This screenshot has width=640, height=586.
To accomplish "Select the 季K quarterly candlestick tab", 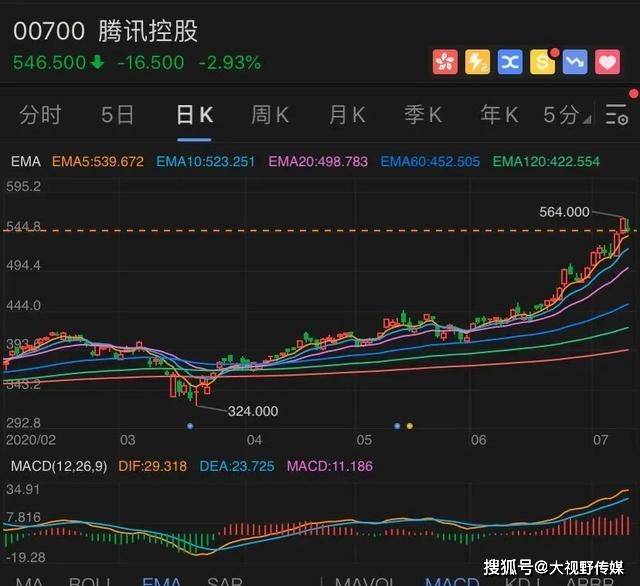I will [423, 115].
